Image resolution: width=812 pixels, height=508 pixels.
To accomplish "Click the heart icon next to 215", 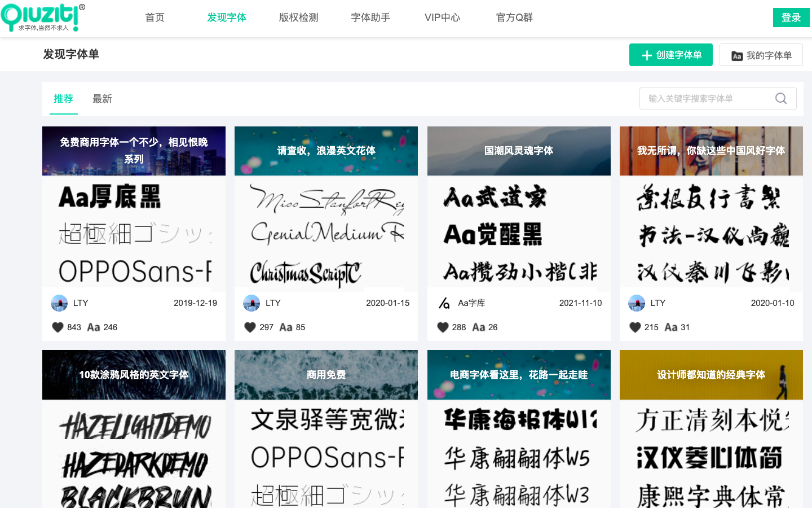I will click(635, 327).
